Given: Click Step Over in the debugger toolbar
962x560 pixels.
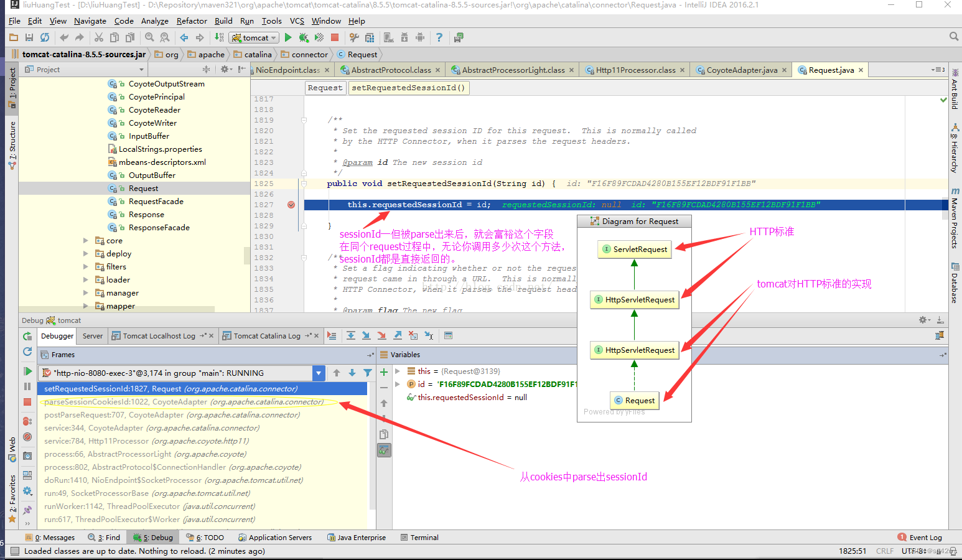Looking at the screenshot, I should click(351, 336).
